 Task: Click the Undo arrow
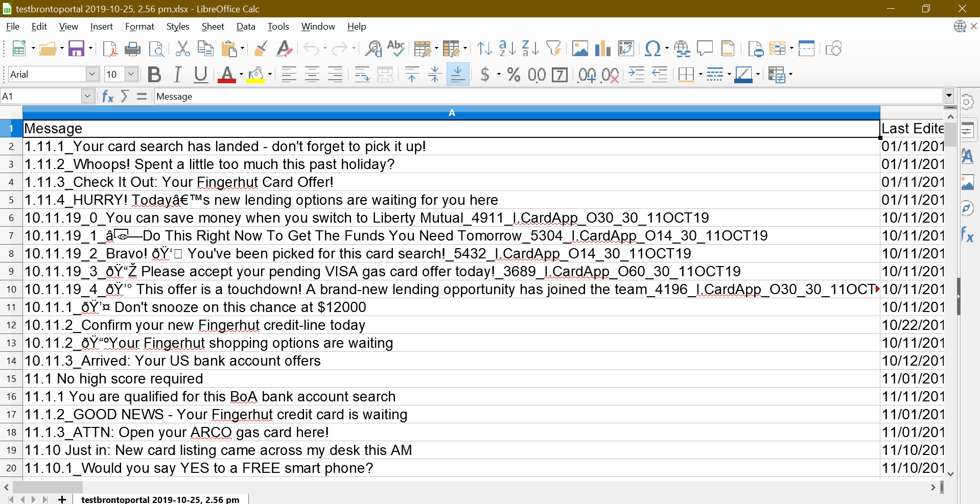click(x=311, y=49)
